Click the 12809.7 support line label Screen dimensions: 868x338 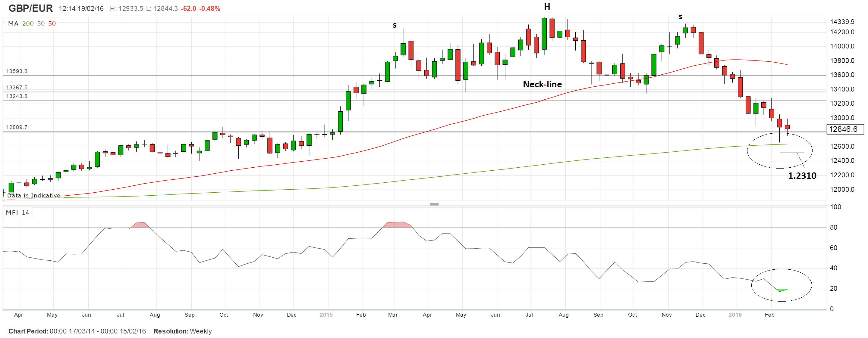point(17,127)
